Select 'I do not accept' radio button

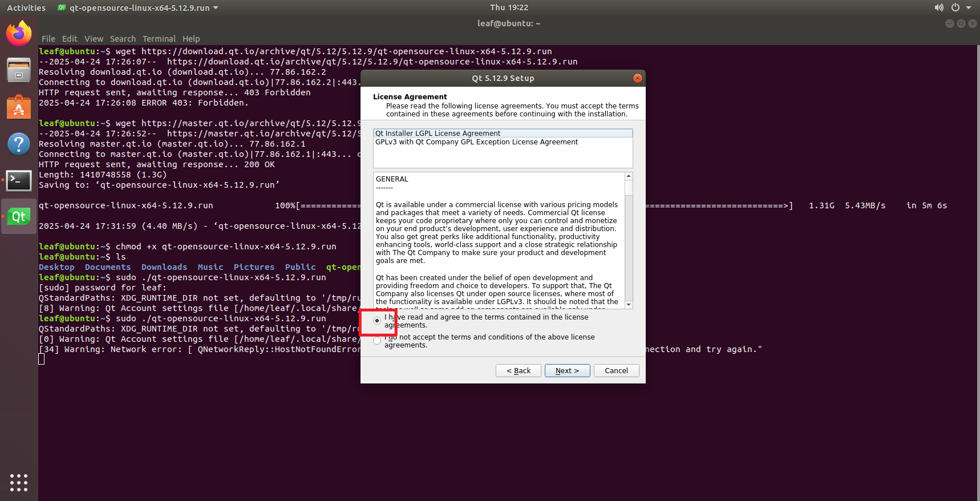(x=377, y=341)
